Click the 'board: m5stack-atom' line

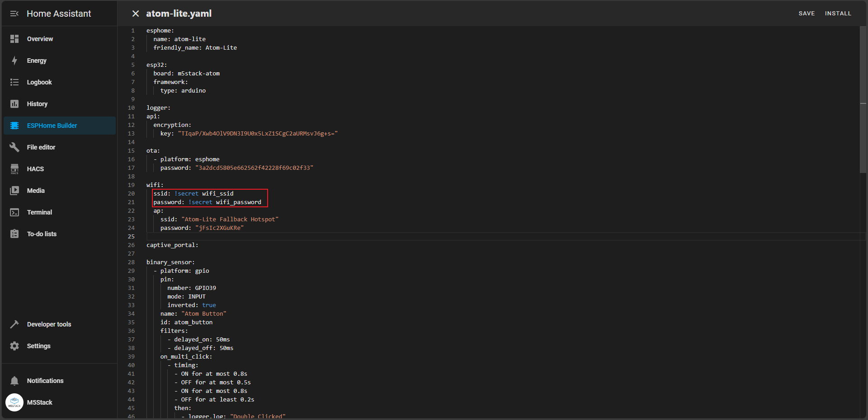pos(186,73)
